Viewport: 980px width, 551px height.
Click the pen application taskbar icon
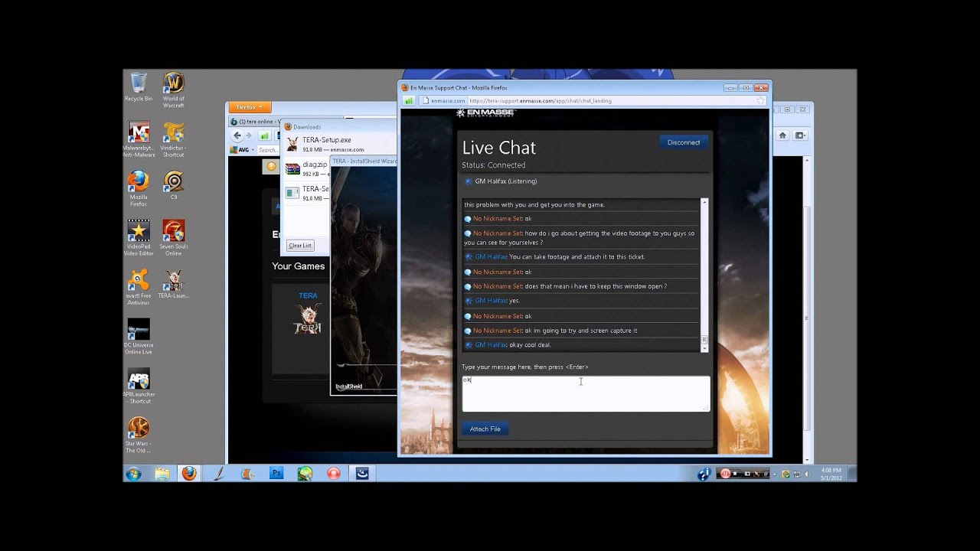coord(218,474)
